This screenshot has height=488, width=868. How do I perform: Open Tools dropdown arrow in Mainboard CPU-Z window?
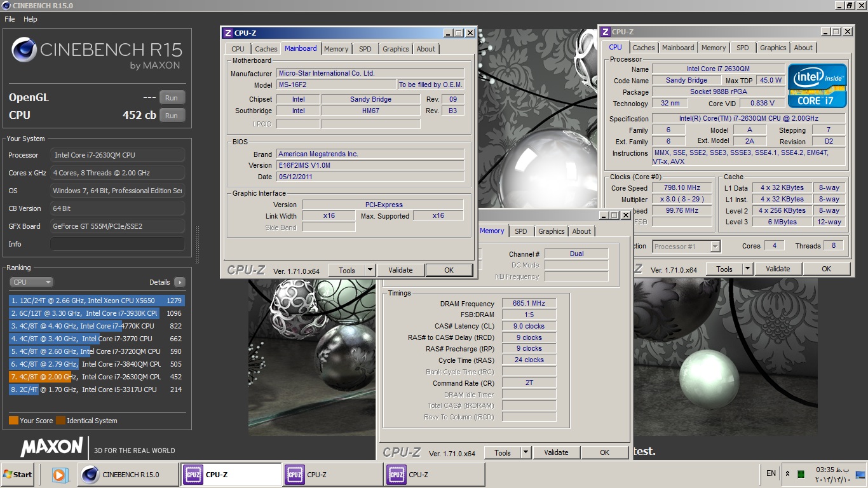tap(370, 270)
